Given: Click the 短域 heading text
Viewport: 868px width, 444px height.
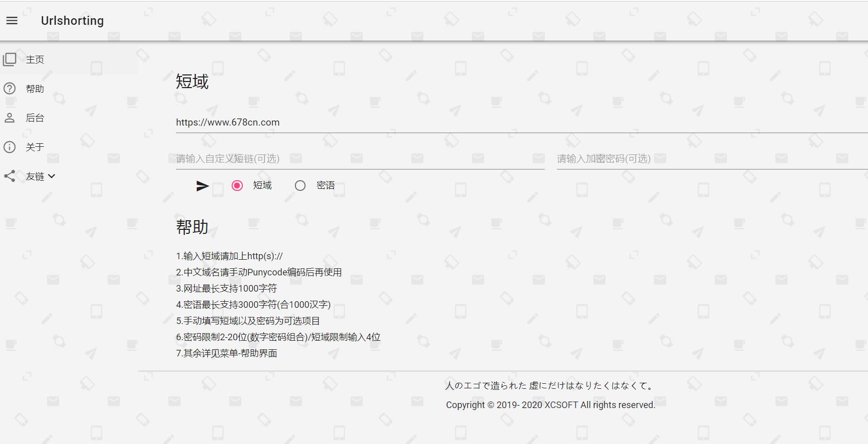Looking at the screenshot, I should point(192,82).
